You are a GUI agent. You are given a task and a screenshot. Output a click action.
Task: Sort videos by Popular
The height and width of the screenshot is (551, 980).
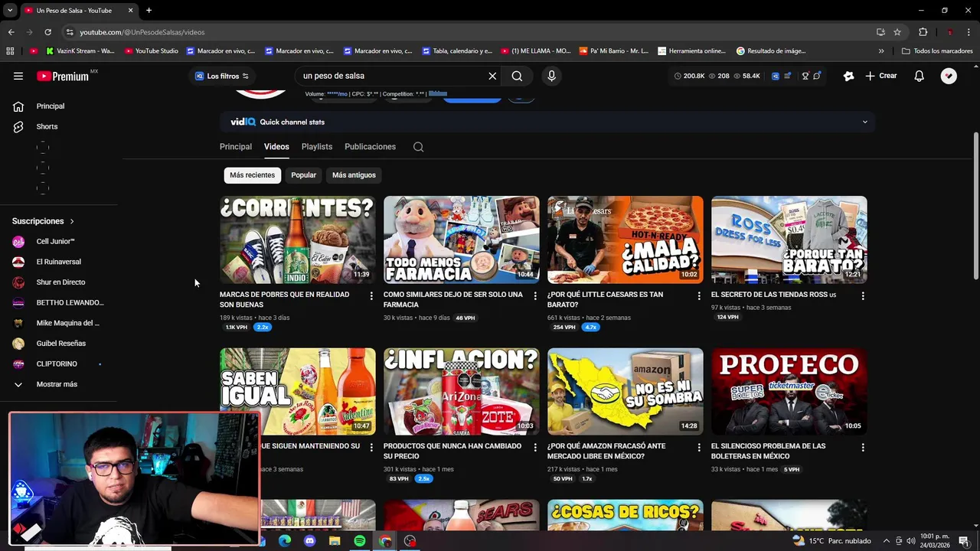[x=303, y=175]
